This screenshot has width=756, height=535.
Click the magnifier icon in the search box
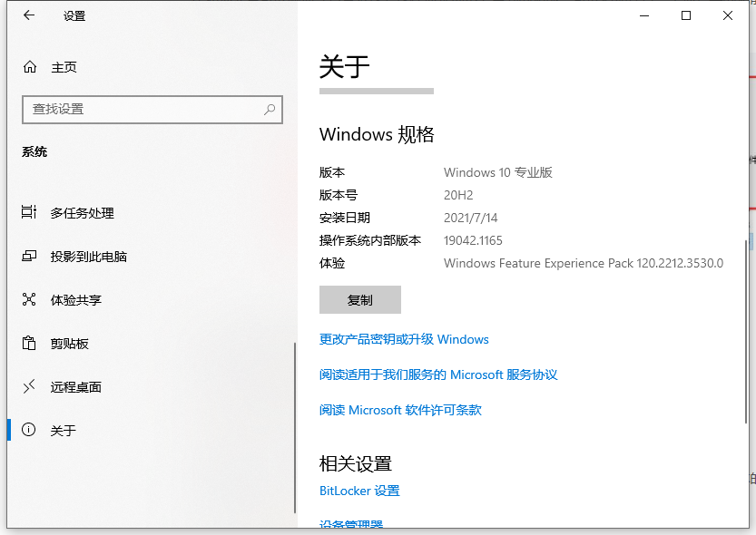click(269, 109)
